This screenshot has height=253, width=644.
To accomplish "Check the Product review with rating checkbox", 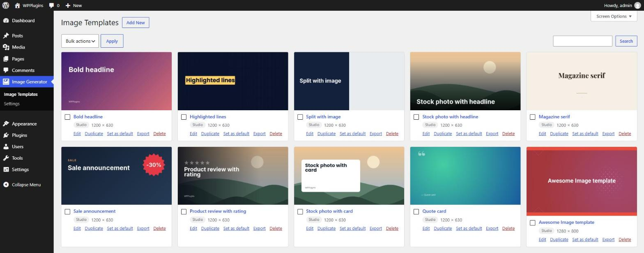I will pyautogui.click(x=184, y=211).
